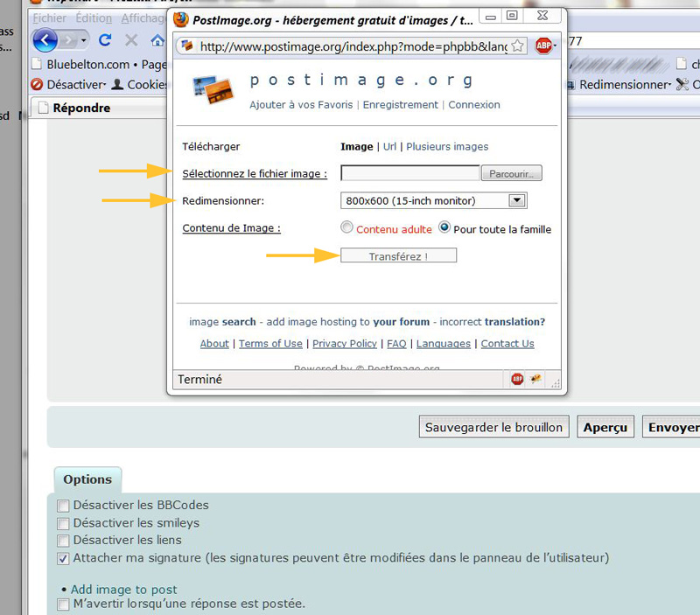Click the Contenu de Image label
The image size is (700, 615).
(231, 228)
